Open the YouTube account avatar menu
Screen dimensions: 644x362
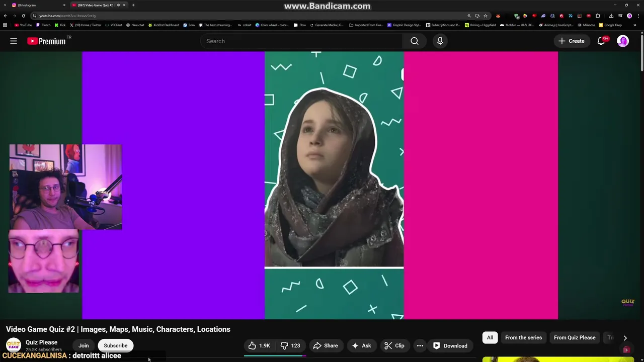[623, 41]
